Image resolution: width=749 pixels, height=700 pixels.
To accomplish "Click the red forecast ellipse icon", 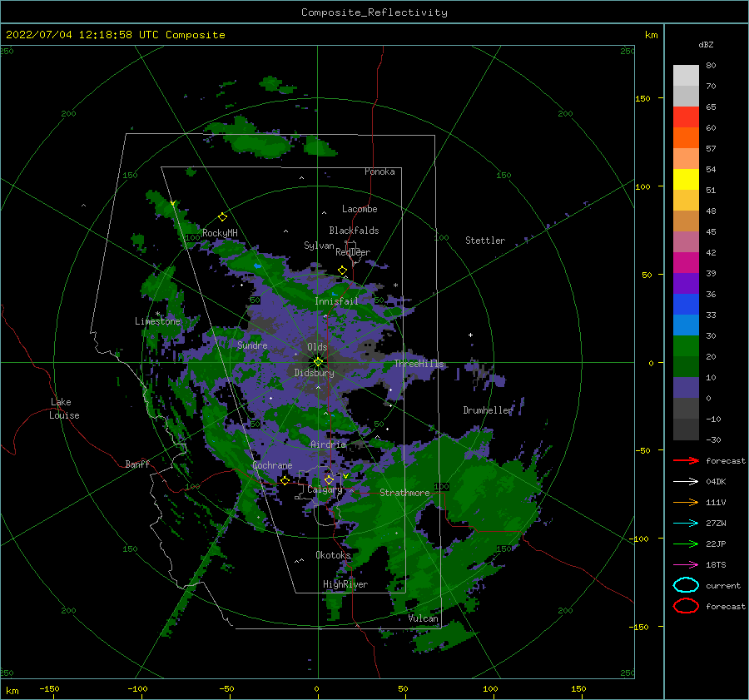I will point(686,606).
